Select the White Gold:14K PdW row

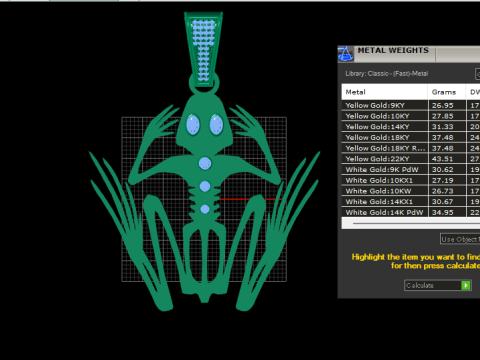point(411,212)
